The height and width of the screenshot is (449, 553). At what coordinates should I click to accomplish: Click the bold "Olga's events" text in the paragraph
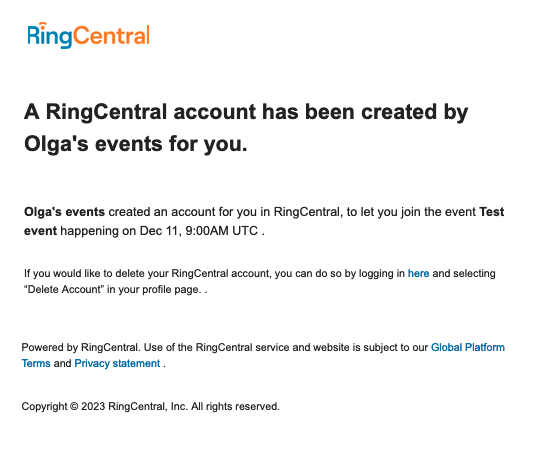coord(64,212)
